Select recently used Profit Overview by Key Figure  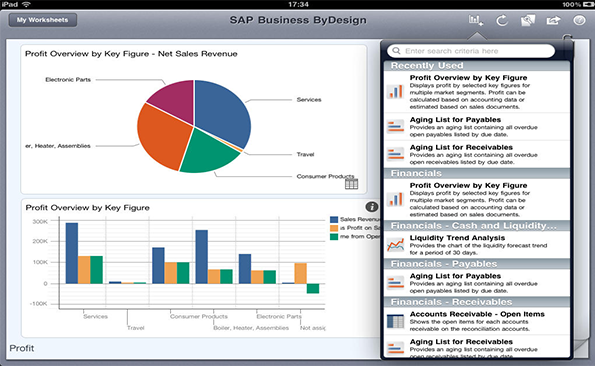click(x=477, y=92)
